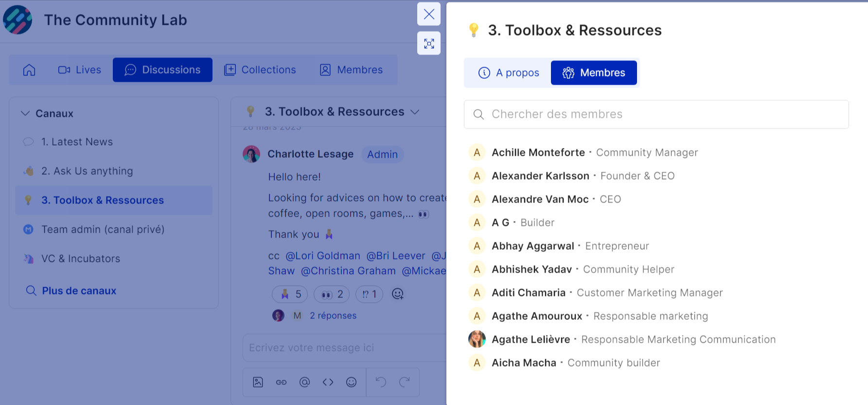Mention someone with the @ icon
Viewport: 868px width, 405px height.
click(x=304, y=382)
